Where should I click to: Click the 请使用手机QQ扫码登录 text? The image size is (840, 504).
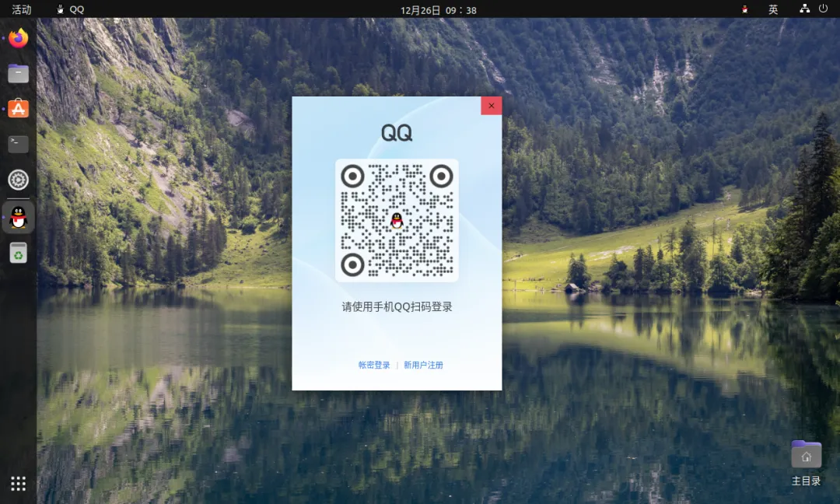coord(397,307)
